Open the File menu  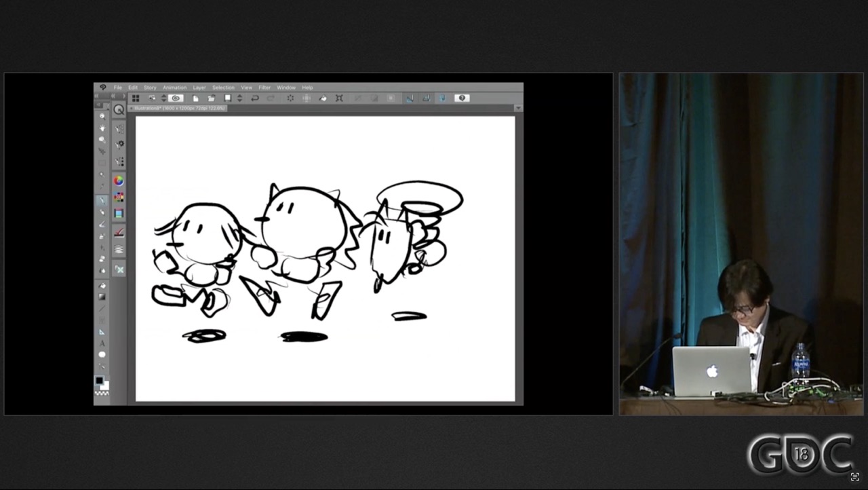point(118,88)
